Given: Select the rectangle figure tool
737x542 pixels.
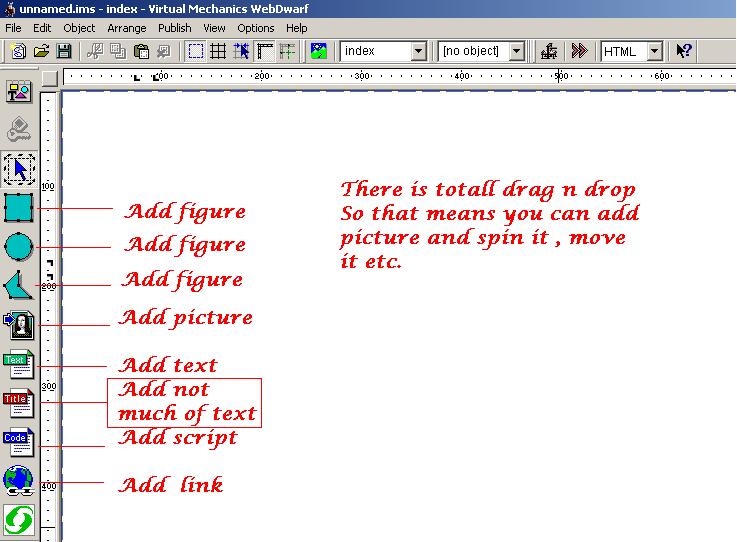Looking at the screenshot, I should pos(19,207).
